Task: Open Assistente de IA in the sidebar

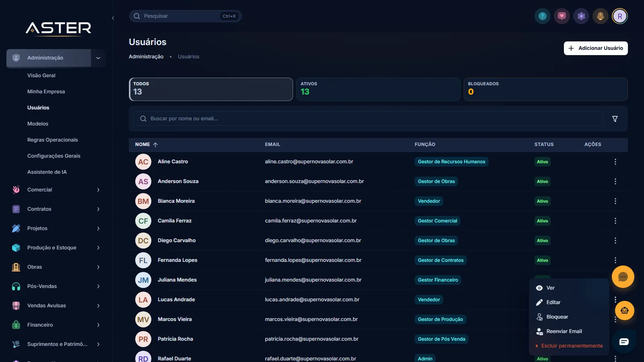Action: [x=47, y=172]
